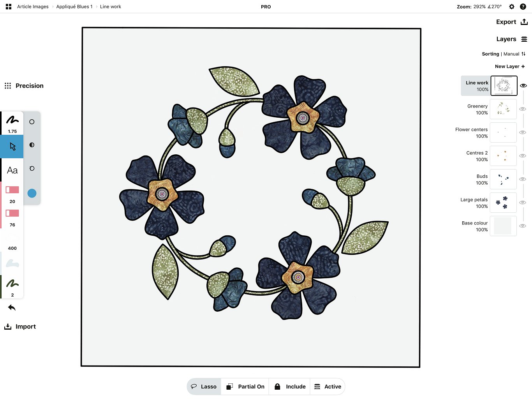The image size is (532, 399).
Task: Pick the blue color circle
Action: 32,193
